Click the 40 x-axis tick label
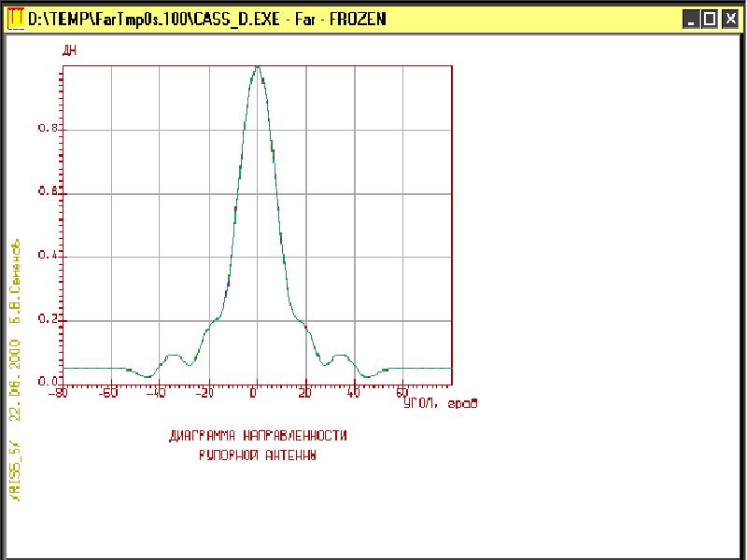747x560 pixels. [354, 393]
